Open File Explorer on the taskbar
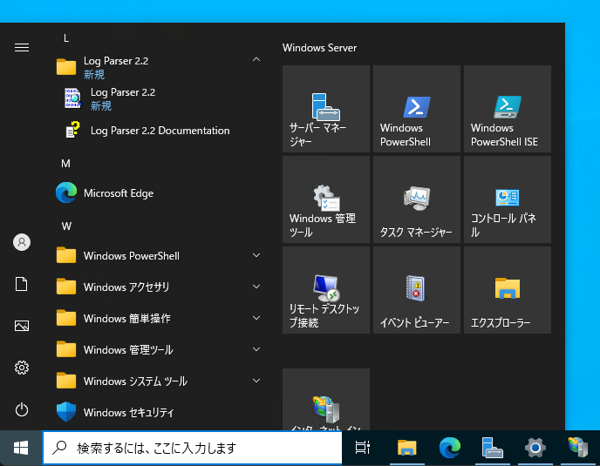Screen dimensions: 600x466 (x=407, y=447)
